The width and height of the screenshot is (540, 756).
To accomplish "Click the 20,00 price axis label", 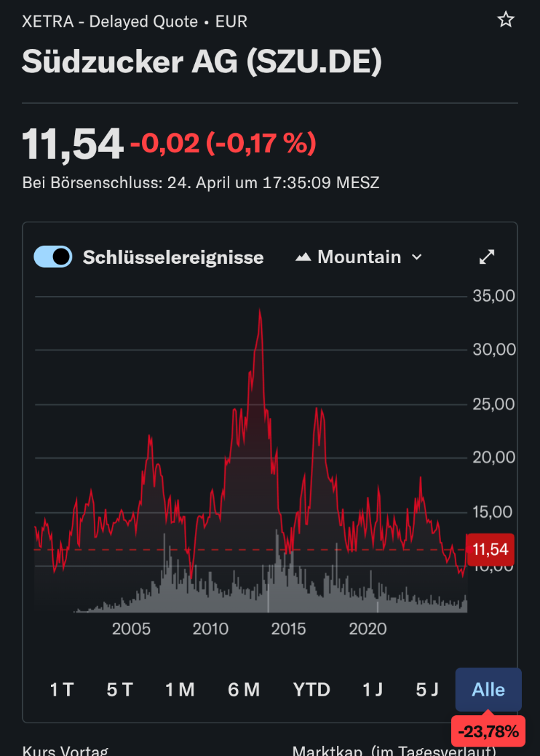I will pos(494,457).
